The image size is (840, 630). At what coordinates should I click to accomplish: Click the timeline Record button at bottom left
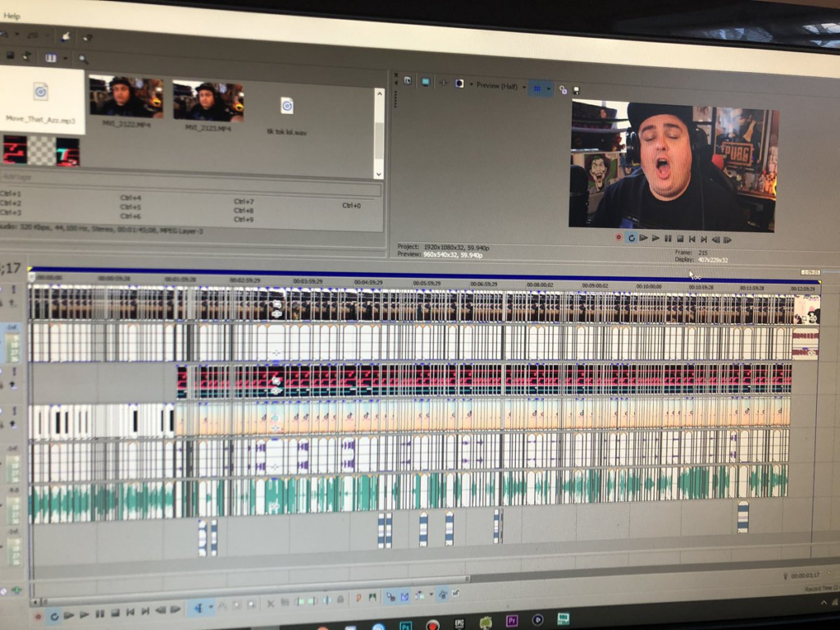point(38,614)
